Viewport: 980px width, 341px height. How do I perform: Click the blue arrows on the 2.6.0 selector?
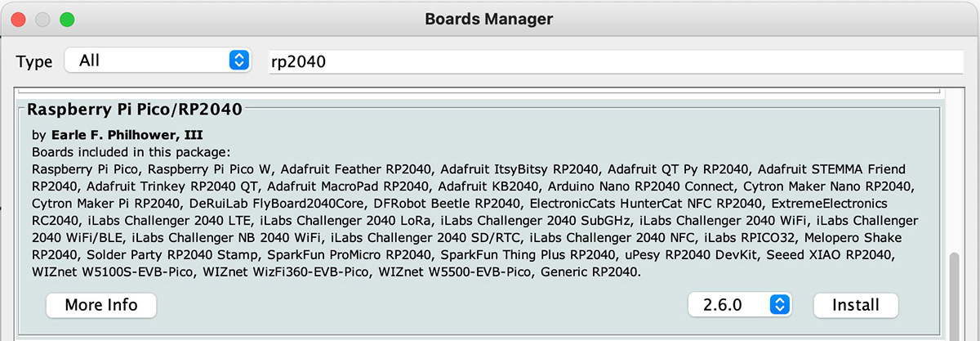point(780,305)
